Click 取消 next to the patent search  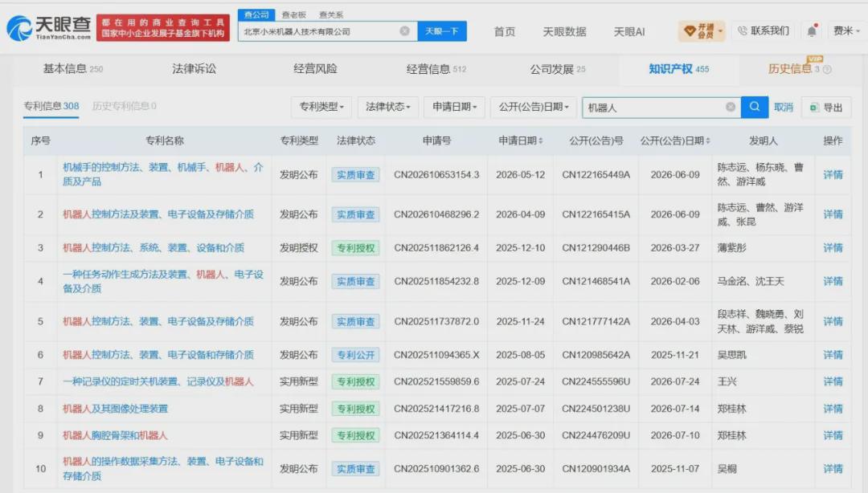point(784,108)
